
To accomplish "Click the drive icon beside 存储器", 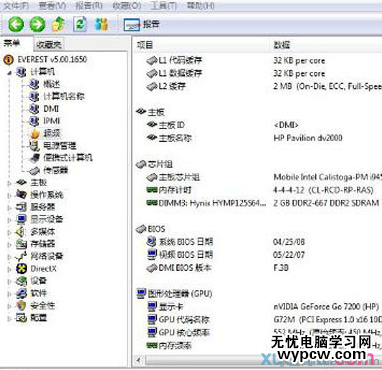I will (21, 244).
